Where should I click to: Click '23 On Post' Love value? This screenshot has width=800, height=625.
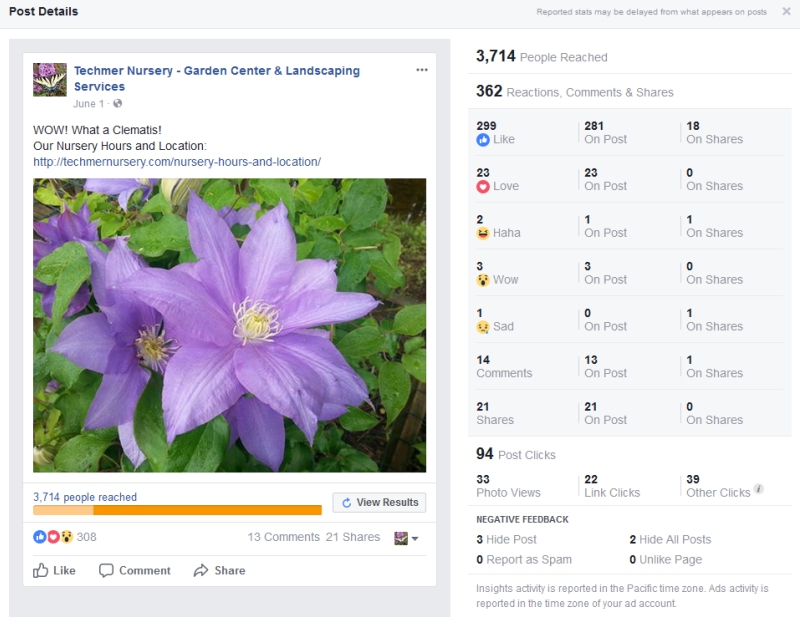point(605,180)
